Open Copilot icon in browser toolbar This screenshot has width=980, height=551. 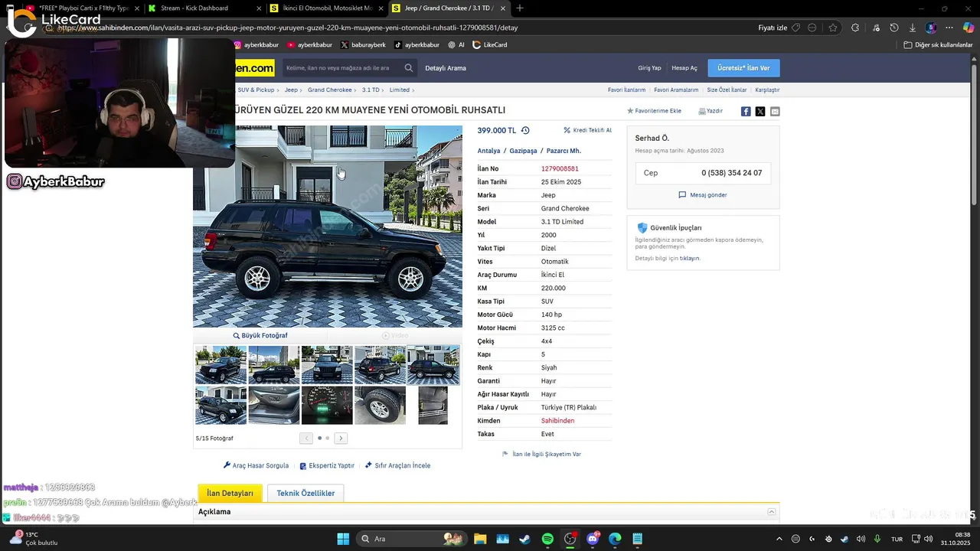pyautogui.click(x=968, y=28)
